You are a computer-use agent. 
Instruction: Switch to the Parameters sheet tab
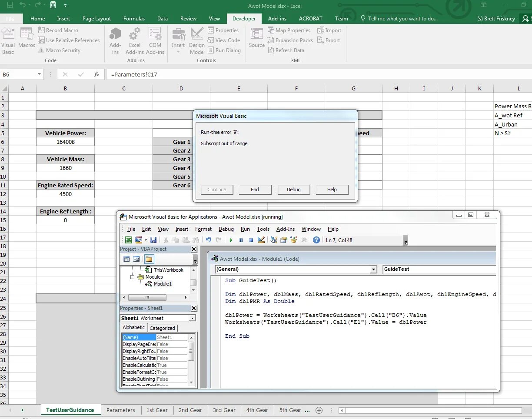pyautogui.click(x=121, y=410)
